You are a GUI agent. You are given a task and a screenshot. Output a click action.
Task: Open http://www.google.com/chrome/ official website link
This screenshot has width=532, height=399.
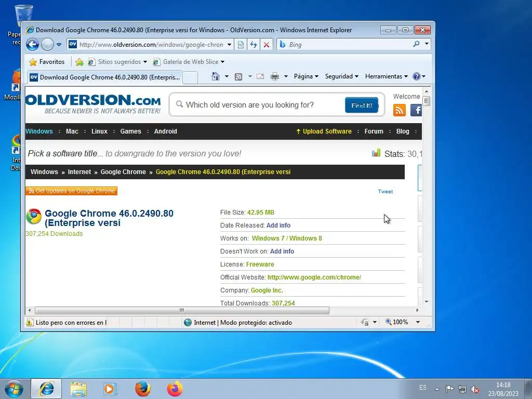click(314, 277)
